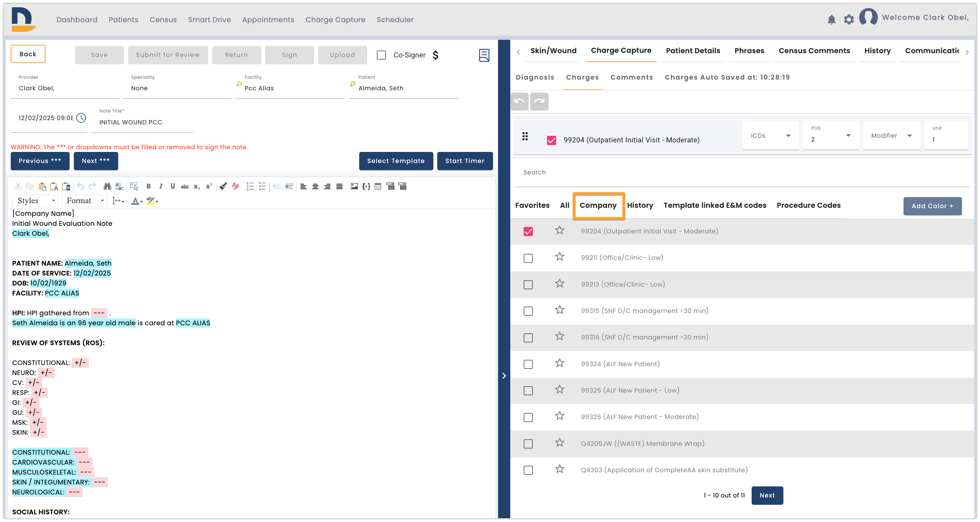Open the settings gear icon
This screenshot has height=522, width=980.
pyautogui.click(x=849, y=20)
